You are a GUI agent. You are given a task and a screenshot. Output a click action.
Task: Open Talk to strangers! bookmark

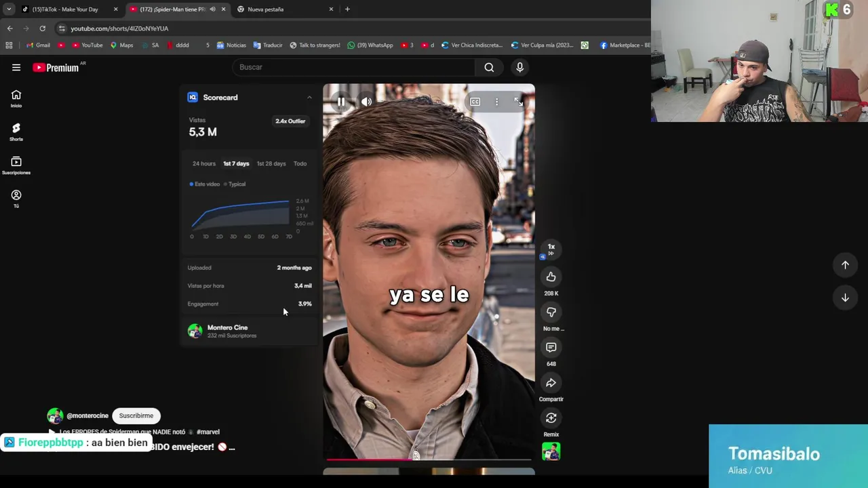click(x=315, y=45)
